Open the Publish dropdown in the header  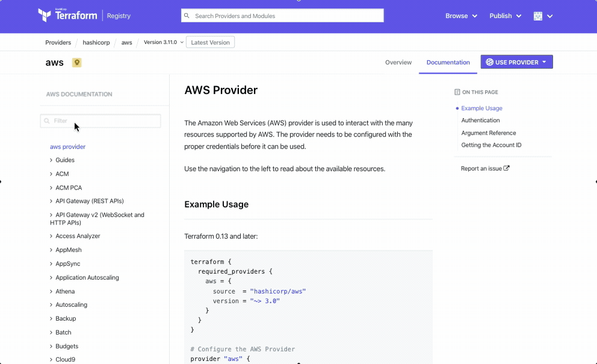tap(506, 16)
